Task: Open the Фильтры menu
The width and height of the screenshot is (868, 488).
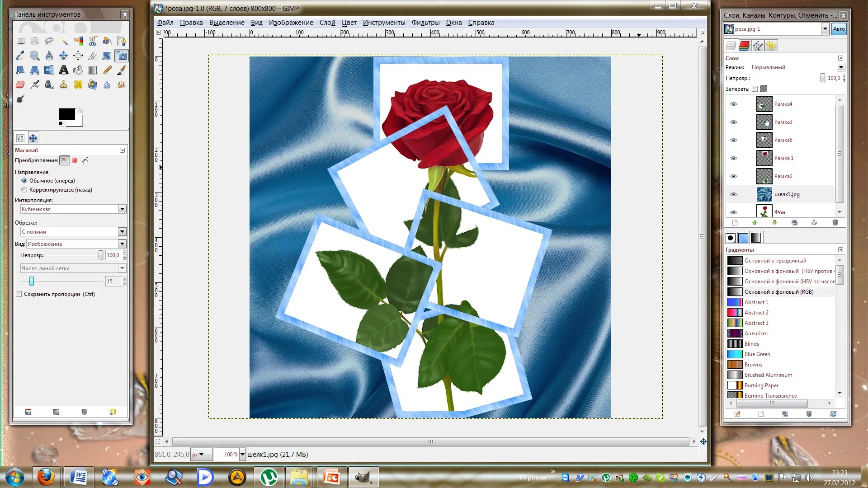Action: [425, 23]
